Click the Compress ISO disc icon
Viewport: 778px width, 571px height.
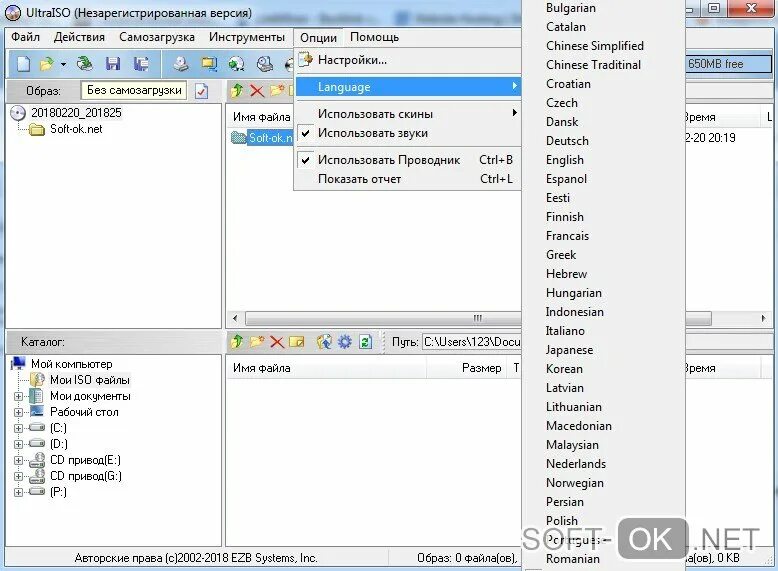coord(237,64)
